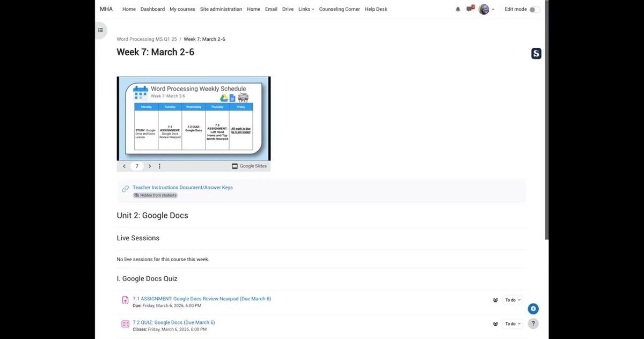Image resolution: width=644 pixels, height=339 pixels.
Task: Go to Site administration in navbar
Action: pos(221,9)
